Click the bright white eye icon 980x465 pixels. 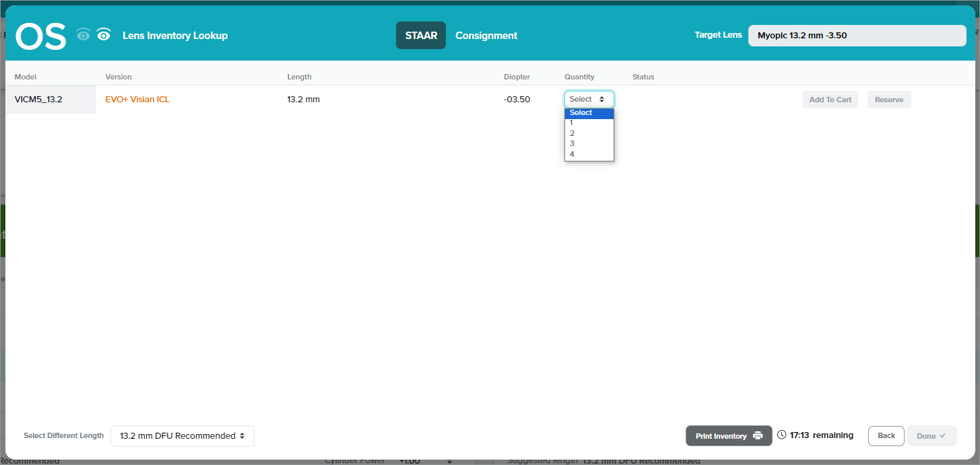coord(103,35)
